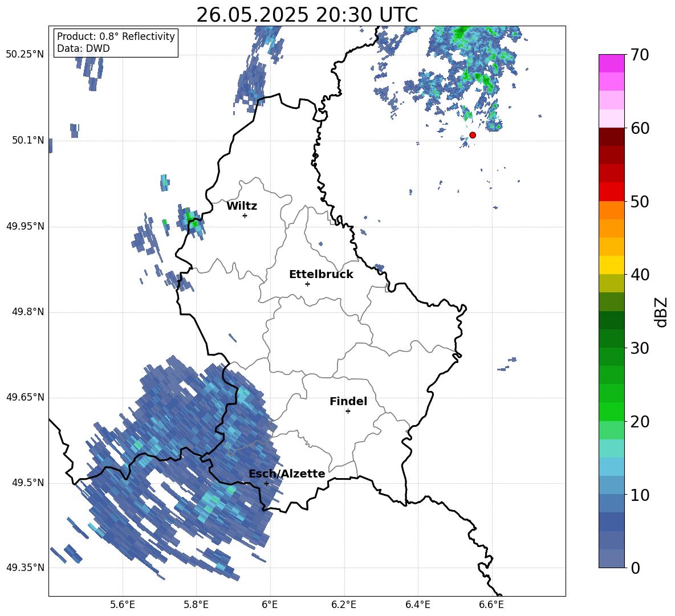Screen dimensions: 675x616
Task: Click the 6.4°E longitude label
Action: [x=418, y=605]
